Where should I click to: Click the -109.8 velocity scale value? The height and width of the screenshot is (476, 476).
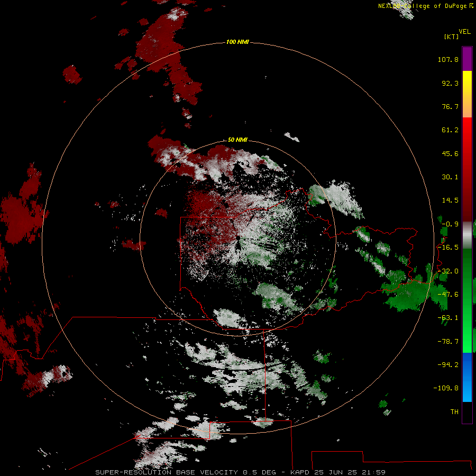coord(446,388)
